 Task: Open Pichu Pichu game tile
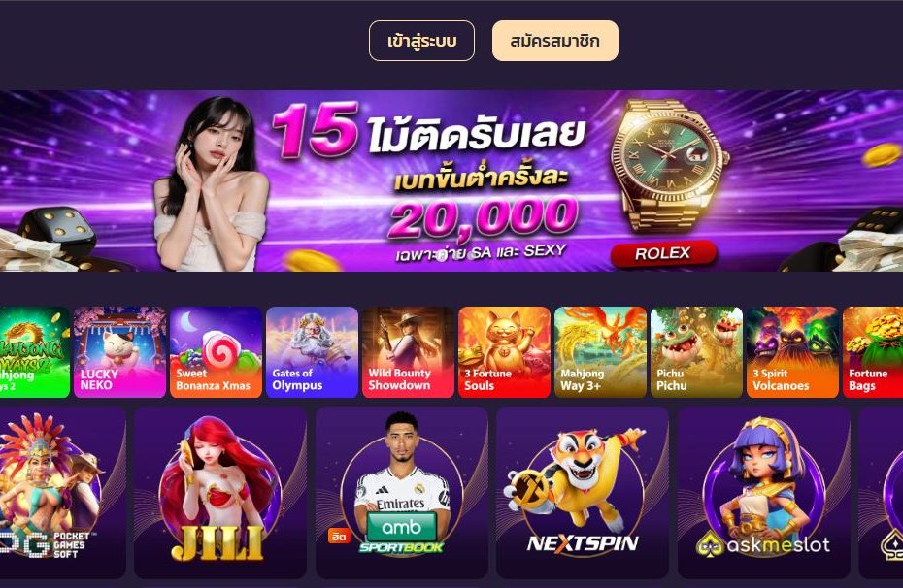(x=697, y=352)
